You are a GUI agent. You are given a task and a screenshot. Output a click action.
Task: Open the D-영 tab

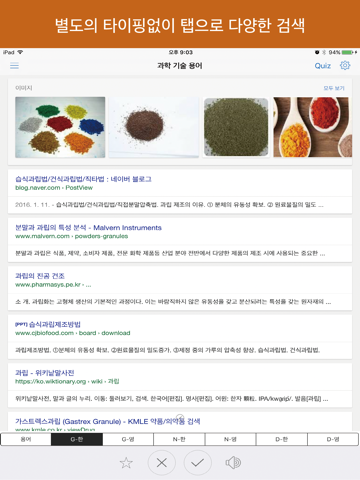[333, 439]
